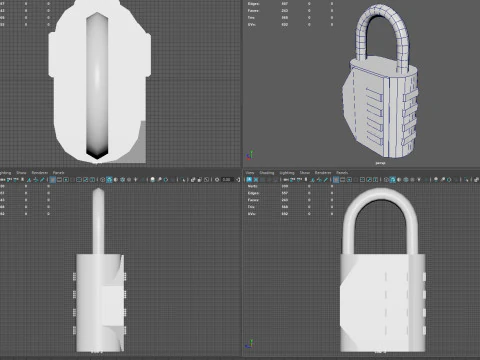Toggle Screen Space Ambient Occlusion in side view
Viewport: 480px width, 360px height.
coord(153,179)
